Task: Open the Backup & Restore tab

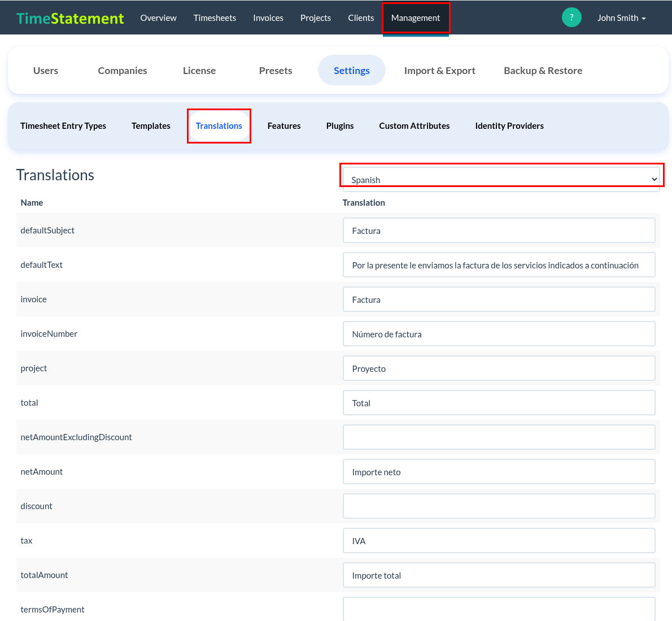Action: pos(543,70)
